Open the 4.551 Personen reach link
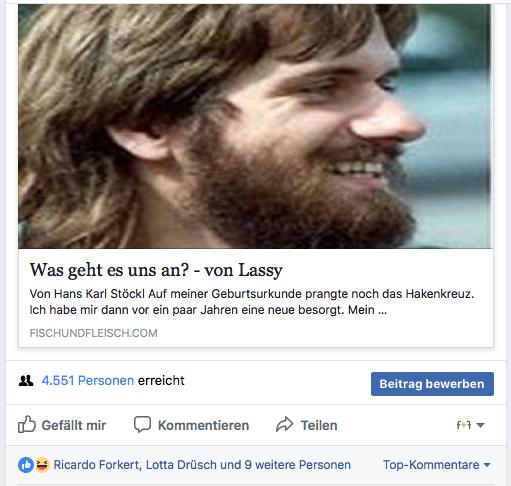 (x=88, y=381)
